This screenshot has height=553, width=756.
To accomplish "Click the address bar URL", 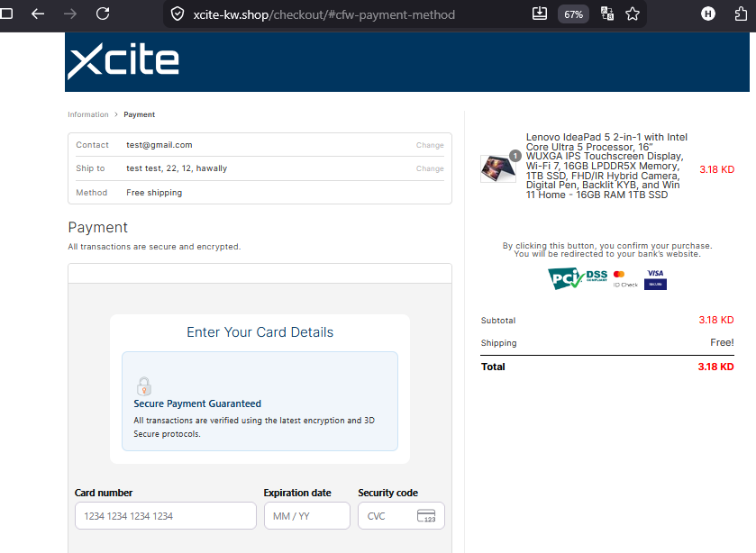I will click(x=324, y=15).
